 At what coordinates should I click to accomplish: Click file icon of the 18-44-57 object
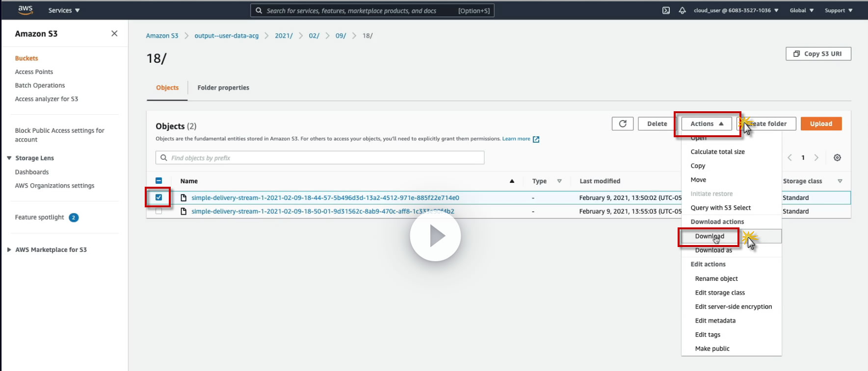coord(184,198)
